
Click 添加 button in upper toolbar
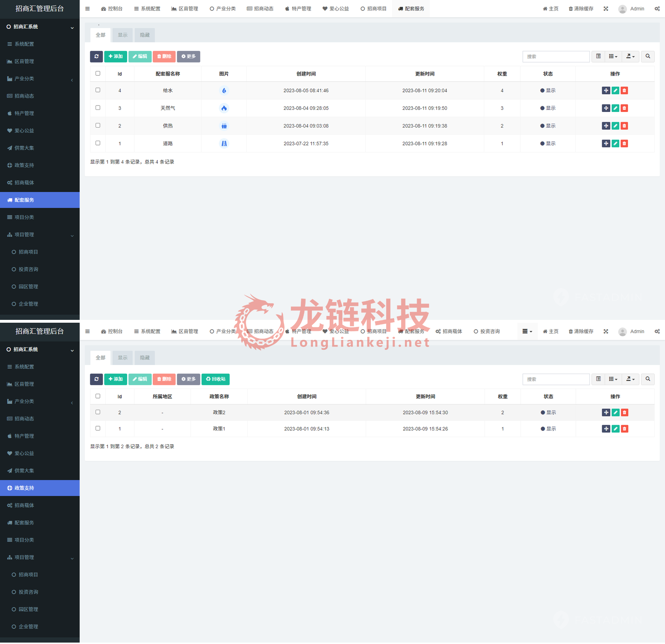115,56
